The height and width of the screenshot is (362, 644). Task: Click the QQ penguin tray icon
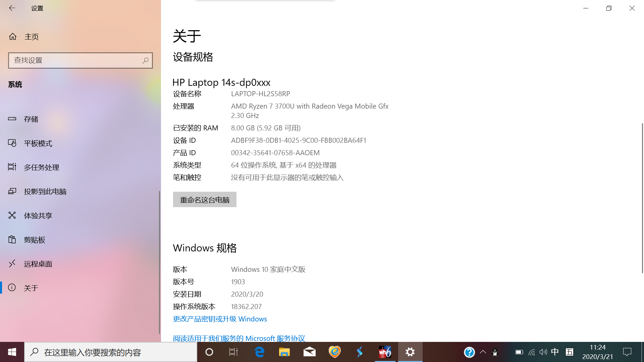coord(495,352)
